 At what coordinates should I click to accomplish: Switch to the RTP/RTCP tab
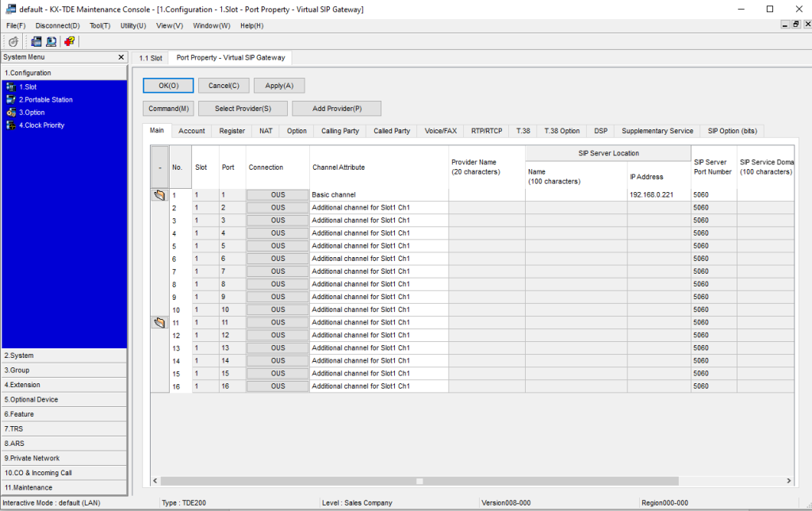pos(486,131)
